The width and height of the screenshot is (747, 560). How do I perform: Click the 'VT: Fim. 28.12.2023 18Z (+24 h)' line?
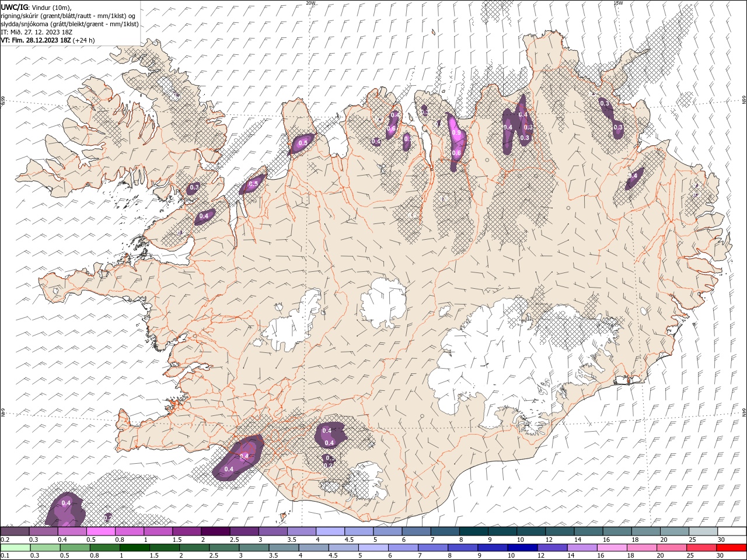click(48, 40)
